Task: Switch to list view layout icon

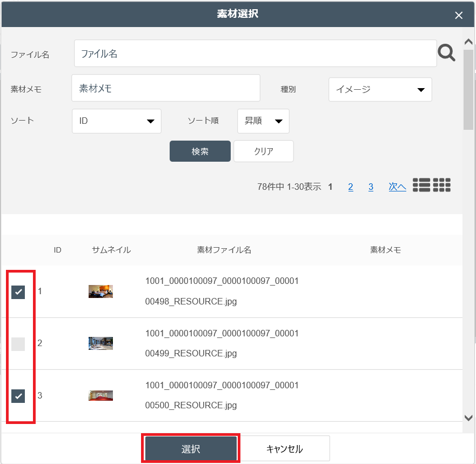Action: pos(421,185)
